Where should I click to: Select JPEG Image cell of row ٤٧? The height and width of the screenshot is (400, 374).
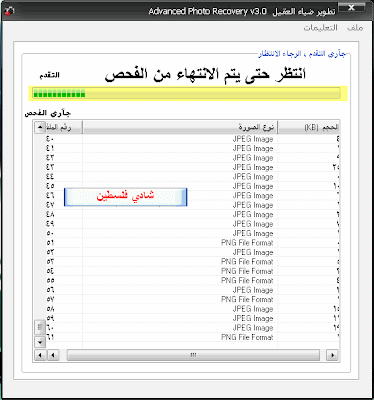tap(253, 205)
